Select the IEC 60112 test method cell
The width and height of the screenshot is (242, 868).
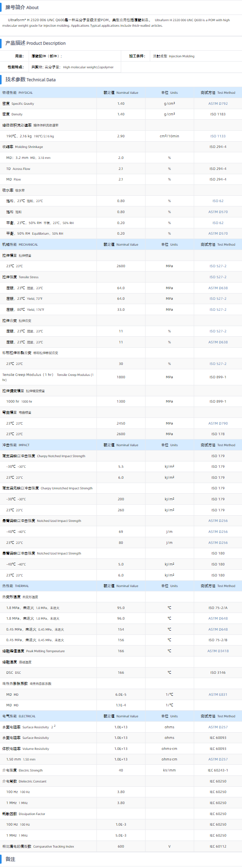click(x=218, y=846)
